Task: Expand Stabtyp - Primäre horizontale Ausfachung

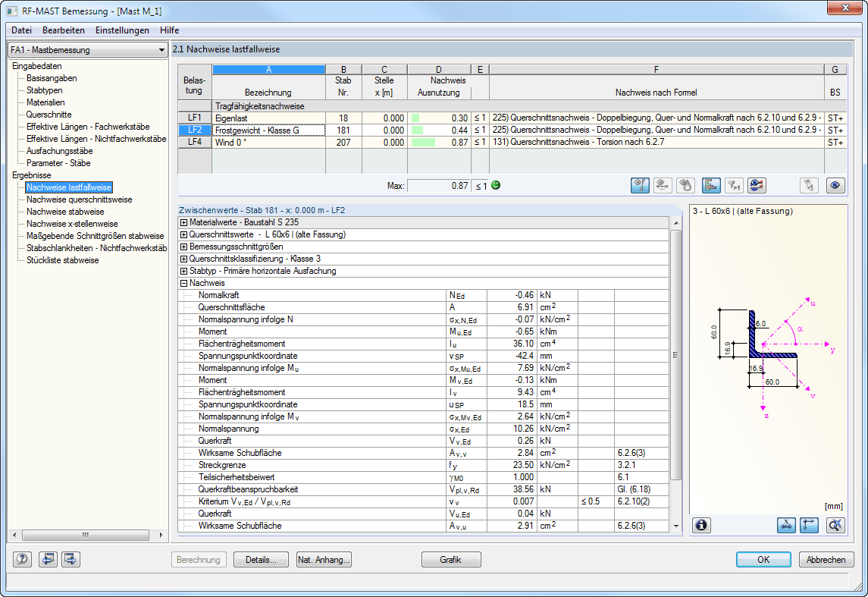Action: 183,272
